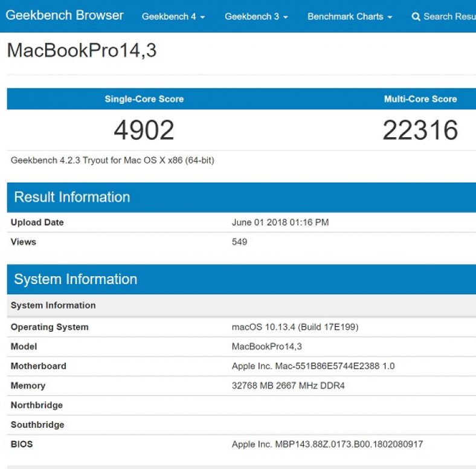Select the MBP143.88Z.0173.B00 BIOS value
This screenshot has width=476, height=469.
[x=327, y=444]
